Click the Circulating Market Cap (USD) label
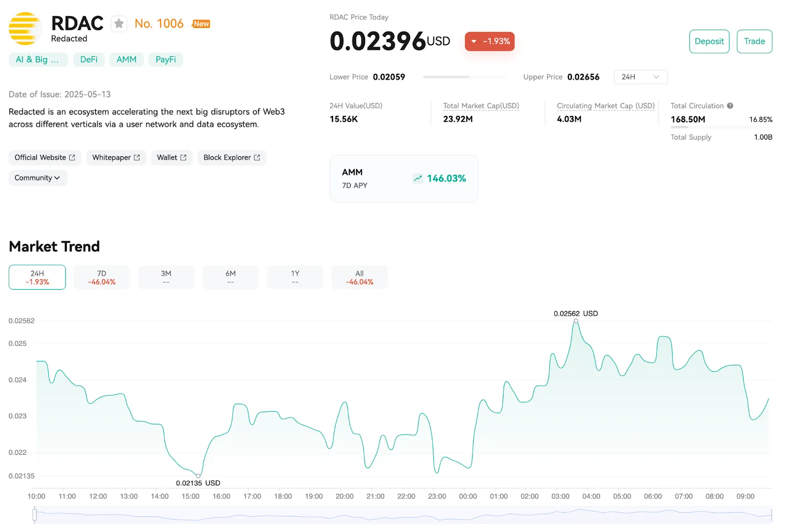This screenshot has height=532, width=786. point(606,106)
